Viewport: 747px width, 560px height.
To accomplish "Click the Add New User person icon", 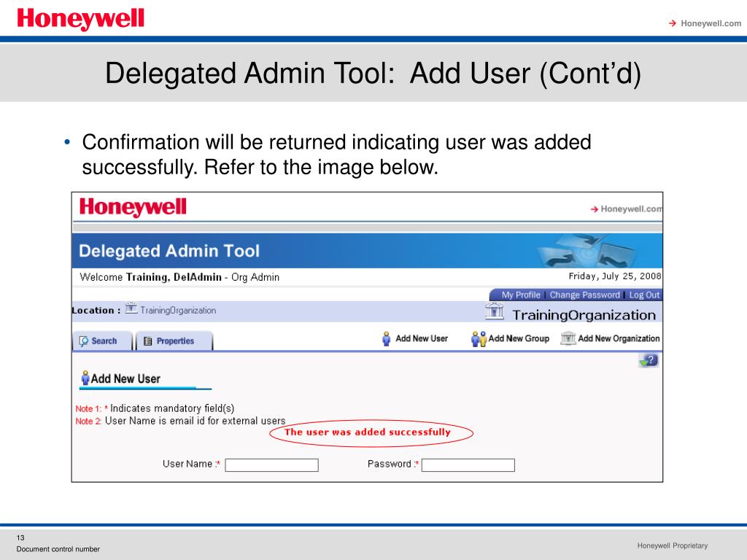I will pos(387,338).
